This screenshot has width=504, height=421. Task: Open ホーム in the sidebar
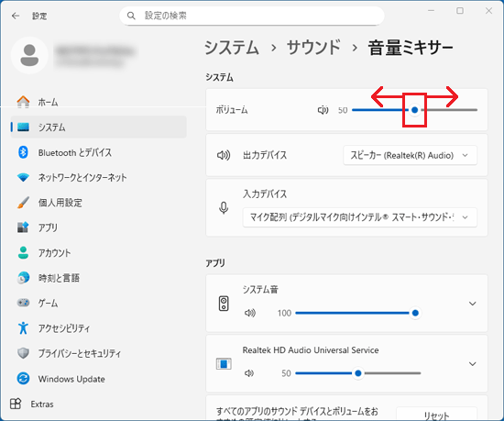[99, 102]
